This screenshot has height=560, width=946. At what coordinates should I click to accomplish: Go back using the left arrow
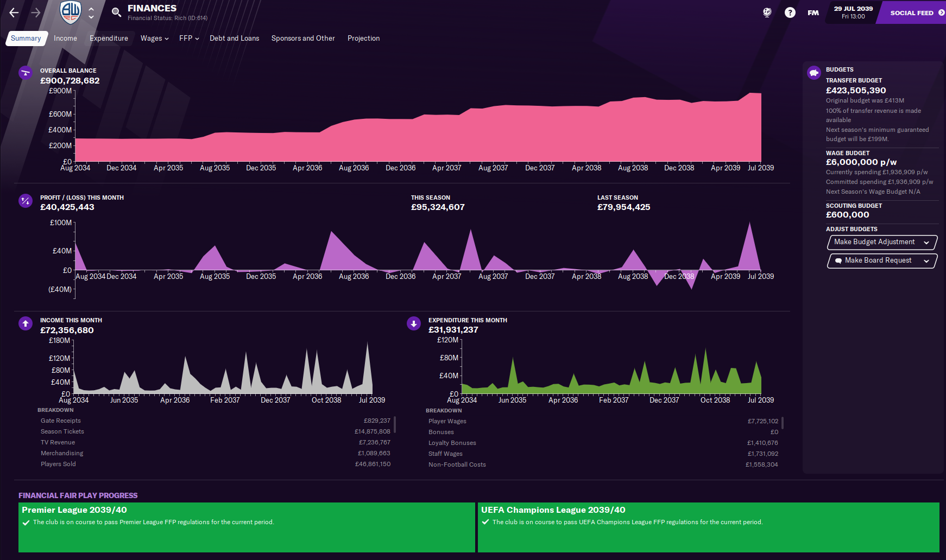click(14, 12)
